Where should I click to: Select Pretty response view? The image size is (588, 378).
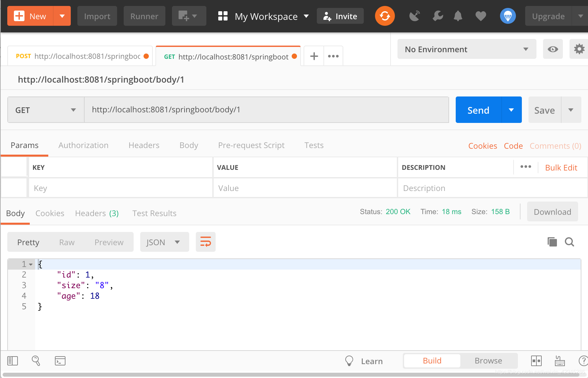click(28, 242)
